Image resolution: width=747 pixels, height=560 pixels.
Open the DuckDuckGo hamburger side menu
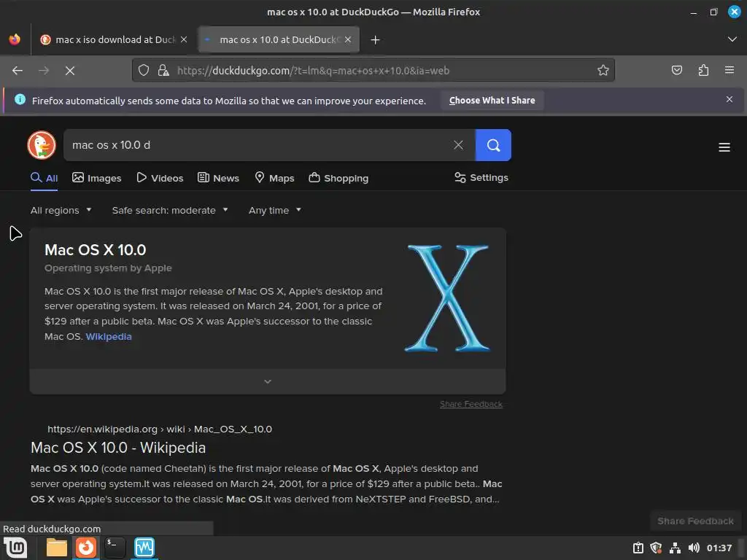click(724, 147)
